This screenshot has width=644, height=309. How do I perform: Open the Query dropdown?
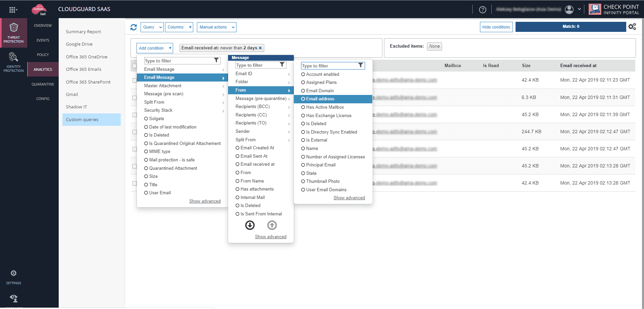(x=152, y=27)
